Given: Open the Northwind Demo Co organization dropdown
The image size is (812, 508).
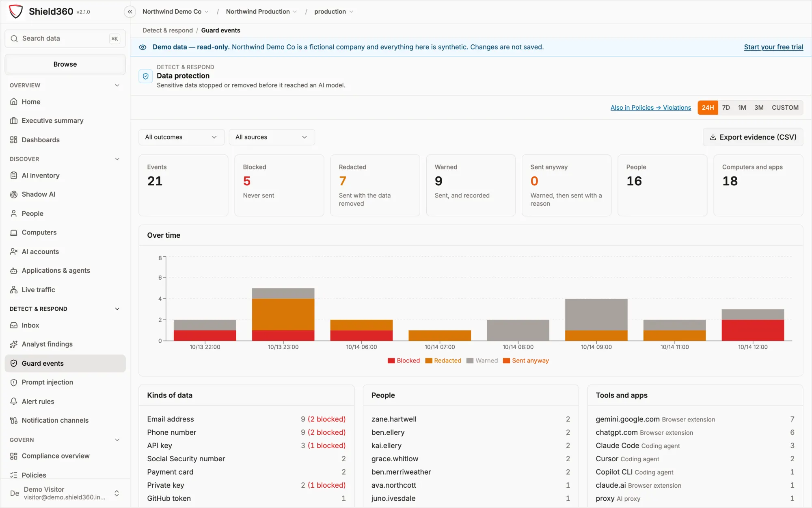Looking at the screenshot, I should click(175, 12).
